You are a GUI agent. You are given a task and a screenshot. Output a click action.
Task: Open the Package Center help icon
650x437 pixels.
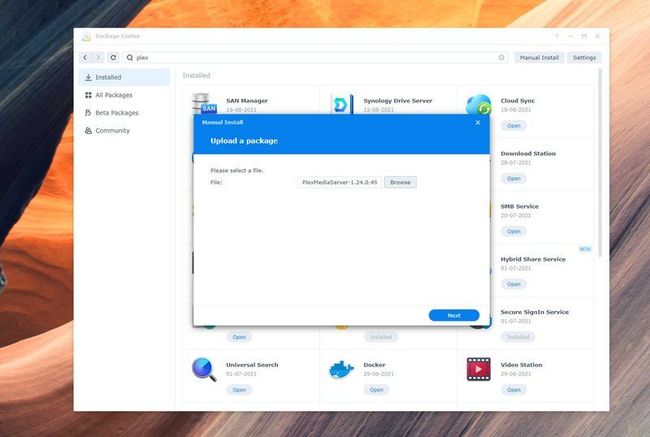click(556, 36)
